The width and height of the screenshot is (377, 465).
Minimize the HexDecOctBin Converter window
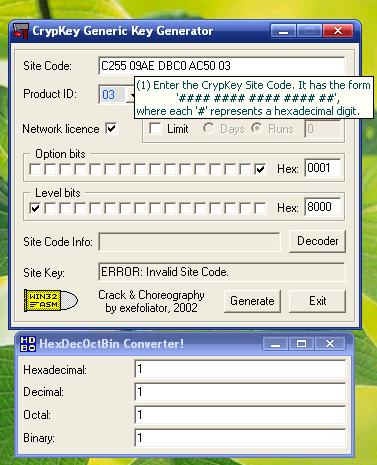pos(275,344)
